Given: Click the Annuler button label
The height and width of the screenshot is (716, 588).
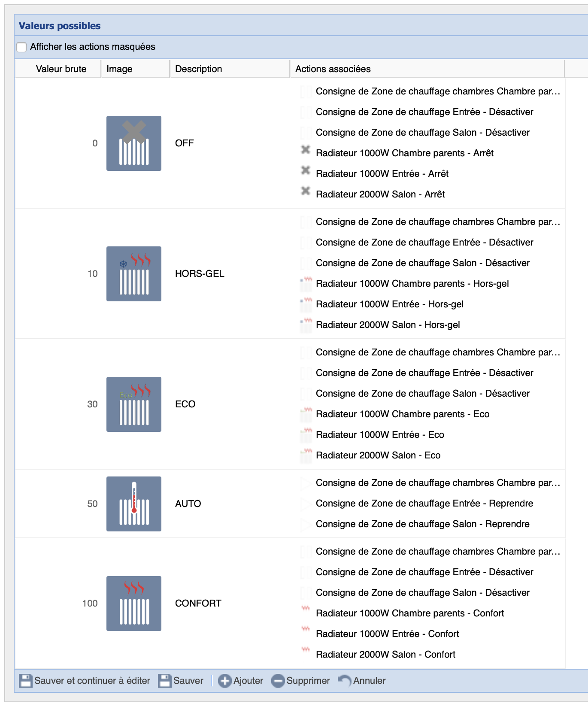Looking at the screenshot, I should click(x=370, y=681).
